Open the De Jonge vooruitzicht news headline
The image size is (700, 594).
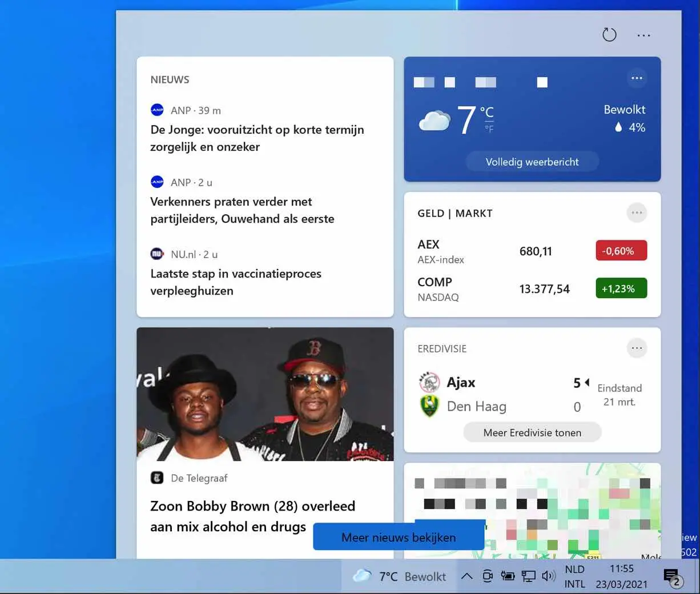(x=257, y=138)
